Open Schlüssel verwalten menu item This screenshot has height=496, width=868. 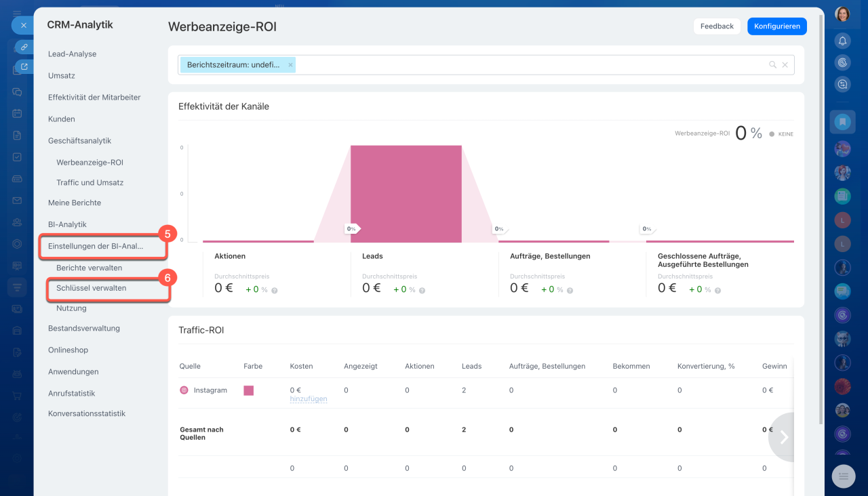[x=91, y=288]
